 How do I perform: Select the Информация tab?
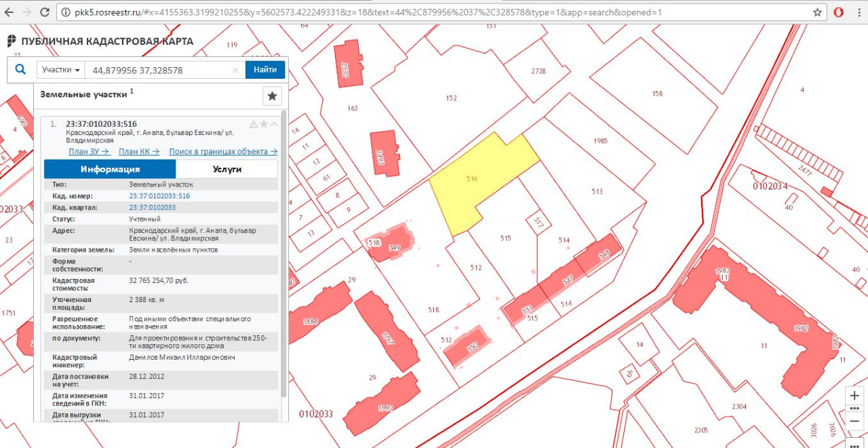110,169
